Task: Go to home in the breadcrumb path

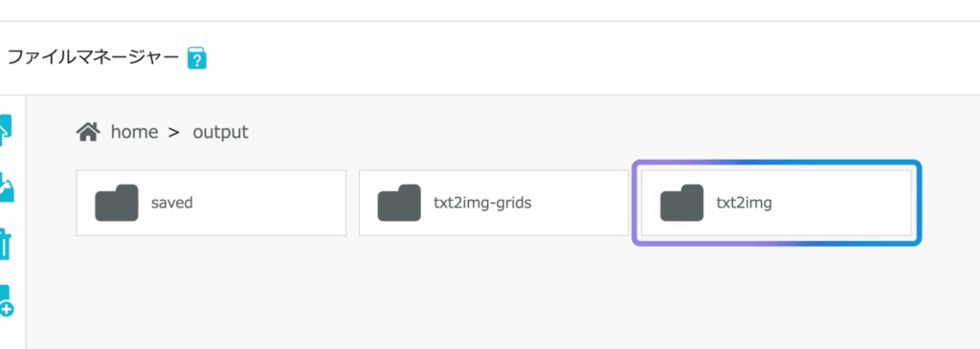Action: [x=134, y=132]
